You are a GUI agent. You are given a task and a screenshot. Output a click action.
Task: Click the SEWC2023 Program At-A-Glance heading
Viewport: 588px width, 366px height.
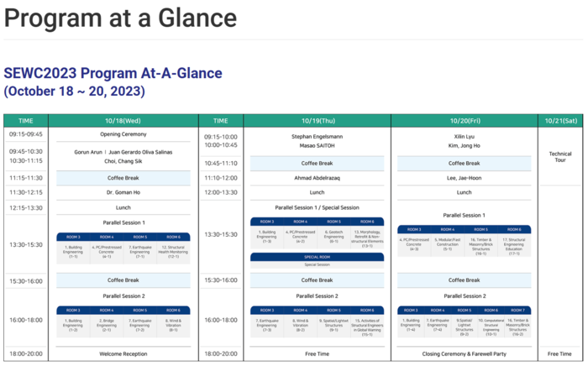pos(113,73)
